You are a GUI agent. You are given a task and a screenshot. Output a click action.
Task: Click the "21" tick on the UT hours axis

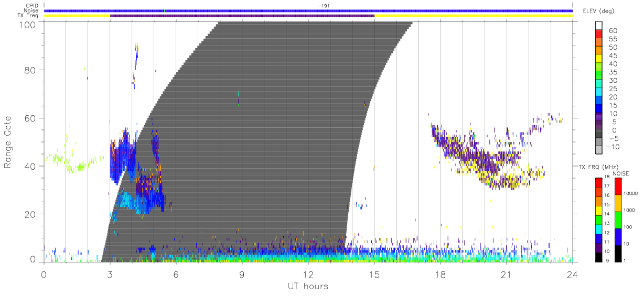[507, 275]
